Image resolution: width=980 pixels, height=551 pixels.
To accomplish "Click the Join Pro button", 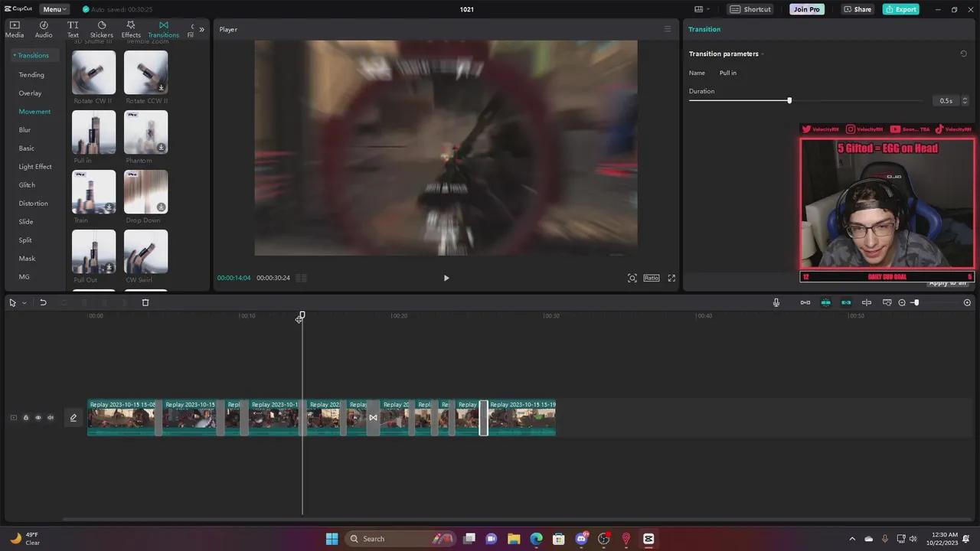I will 807,9.
